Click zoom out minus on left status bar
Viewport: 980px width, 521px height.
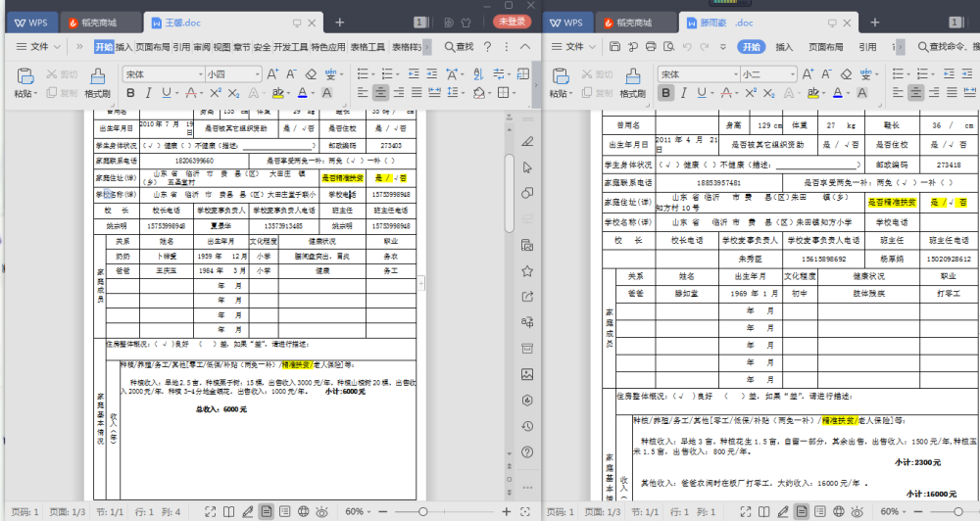382,511
